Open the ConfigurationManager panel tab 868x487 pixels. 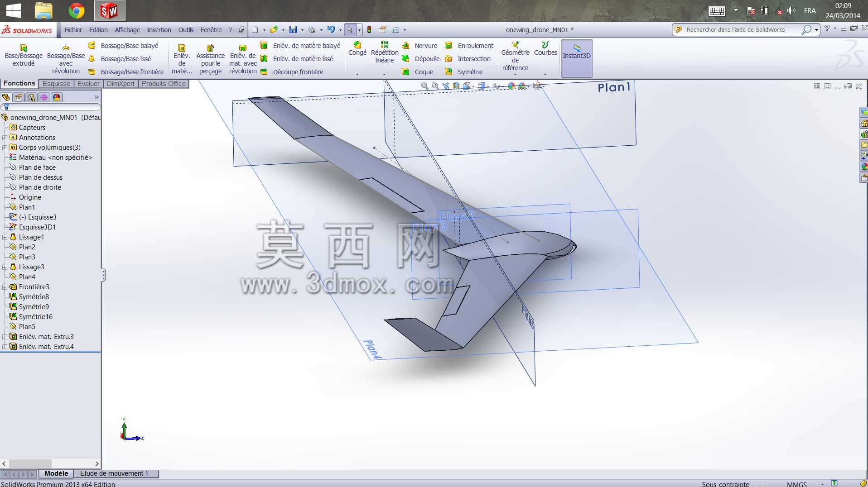[31, 97]
